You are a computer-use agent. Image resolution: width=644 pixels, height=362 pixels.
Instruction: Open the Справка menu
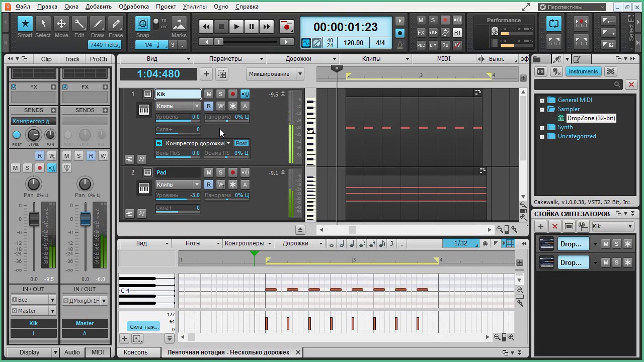[247, 7]
